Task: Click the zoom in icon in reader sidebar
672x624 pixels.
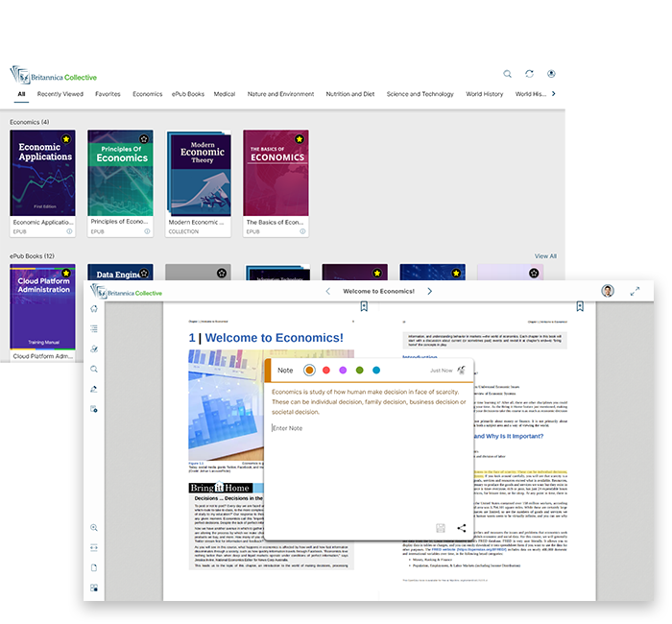Action: point(94,528)
